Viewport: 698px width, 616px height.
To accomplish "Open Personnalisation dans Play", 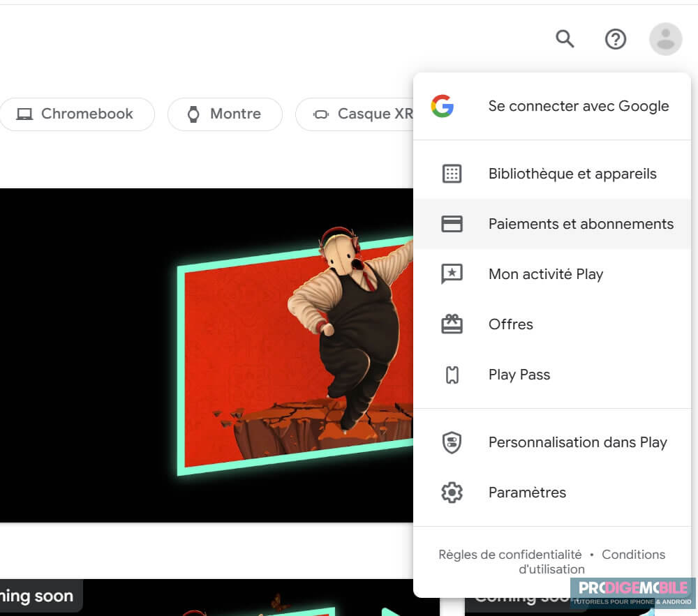I will click(x=552, y=442).
